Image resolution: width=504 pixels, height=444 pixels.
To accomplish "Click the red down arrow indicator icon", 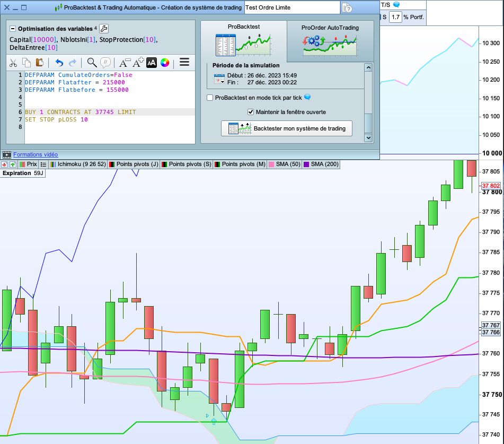I will point(4,164).
